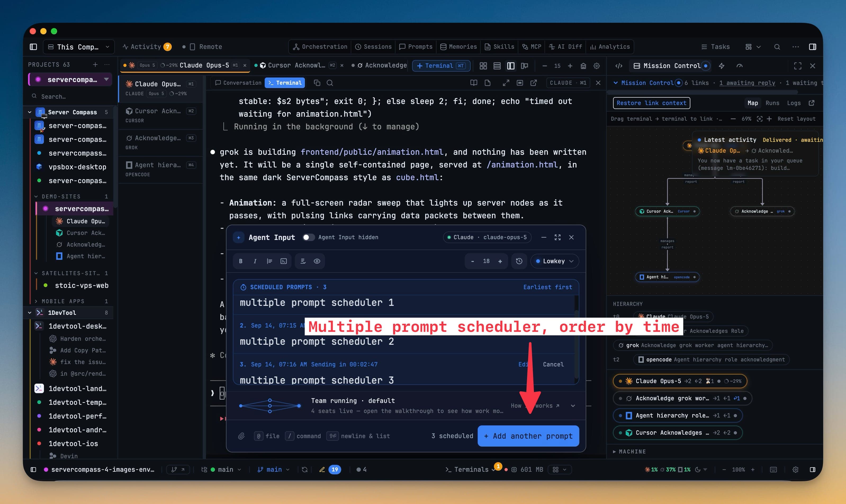Switch to split columns layout icon
Image resolution: width=846 pixels, height=504 pixels.
click(511, 66)
